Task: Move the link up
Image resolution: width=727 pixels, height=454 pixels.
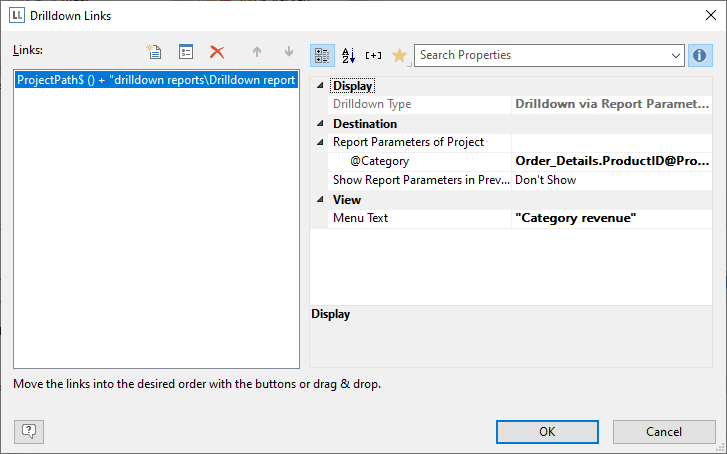Action: 257,51
